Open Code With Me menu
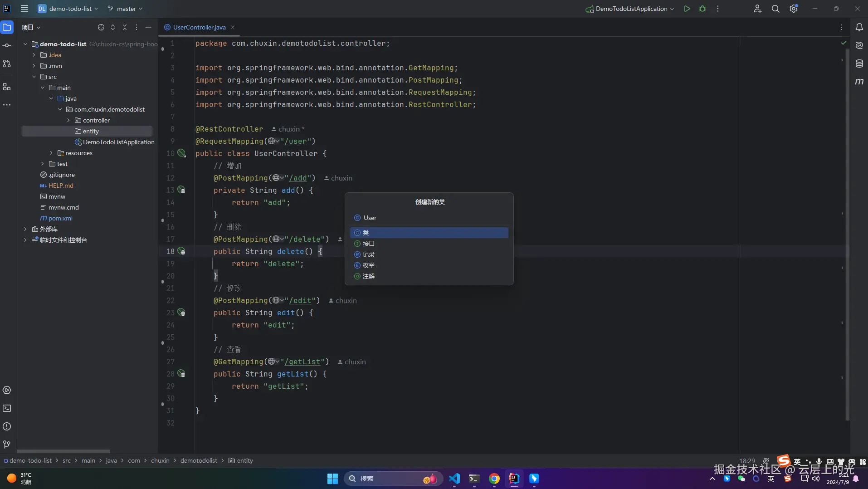The image size is (868, 489). coord(757,9)
